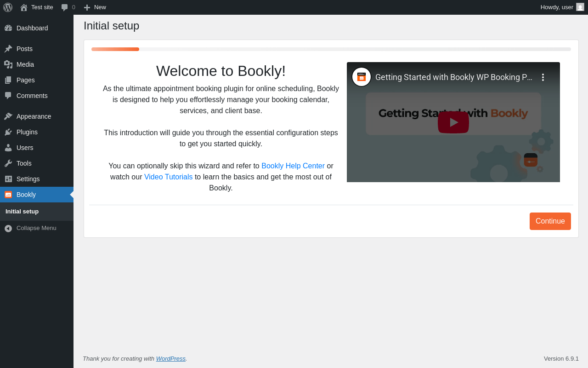Play the Getting Started video

[x=453, y=122]
